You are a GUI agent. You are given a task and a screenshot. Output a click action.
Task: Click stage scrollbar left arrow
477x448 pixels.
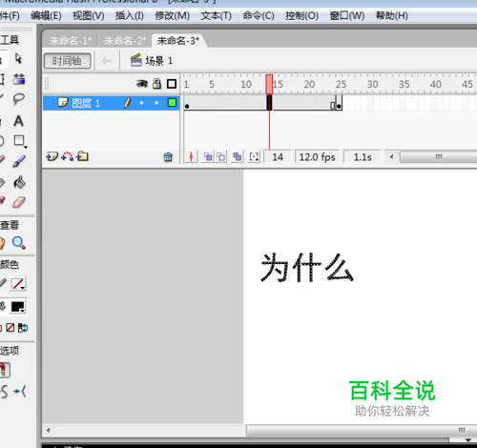pos(49,431)
